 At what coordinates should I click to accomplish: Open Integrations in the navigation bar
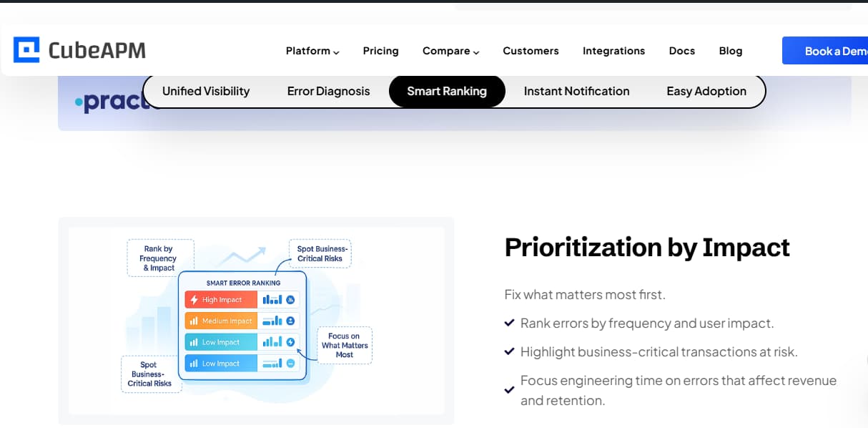[613, 51]
